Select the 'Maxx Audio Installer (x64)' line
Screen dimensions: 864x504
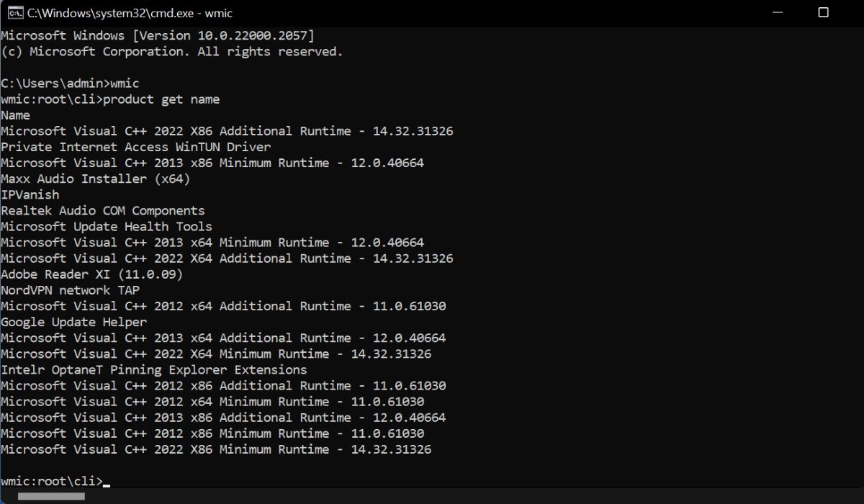(x=93, y=179)
